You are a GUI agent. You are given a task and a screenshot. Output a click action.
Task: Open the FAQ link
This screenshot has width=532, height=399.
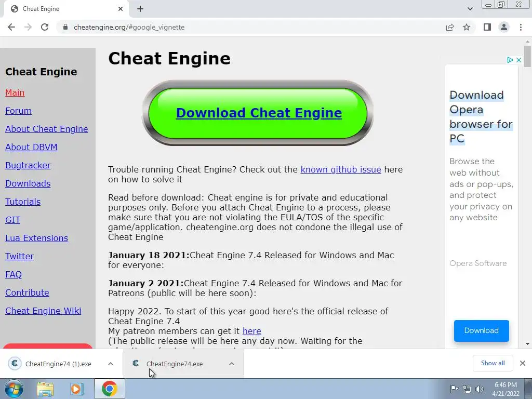pos(14,274)
